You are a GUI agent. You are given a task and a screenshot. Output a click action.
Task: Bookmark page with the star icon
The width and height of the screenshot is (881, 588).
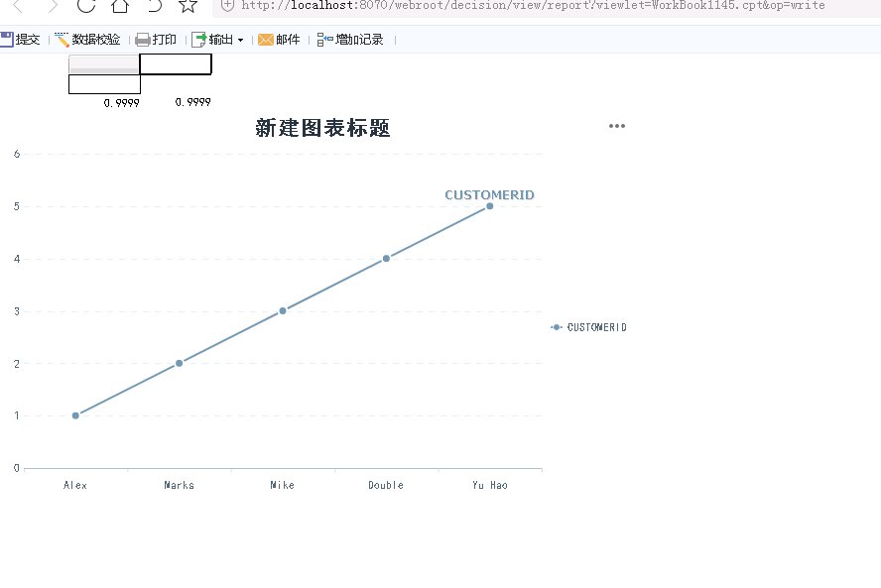click(188, 6)
